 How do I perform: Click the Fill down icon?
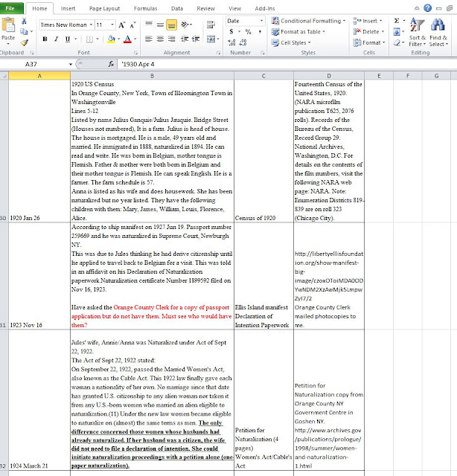point(397,31)
